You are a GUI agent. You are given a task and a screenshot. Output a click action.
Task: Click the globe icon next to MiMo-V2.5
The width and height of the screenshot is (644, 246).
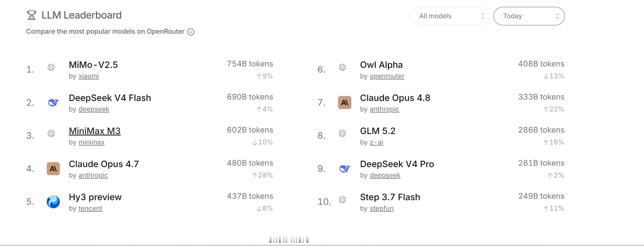pos(51,67)
